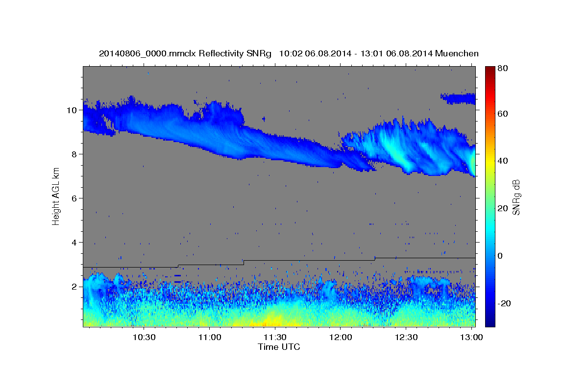This screenshot has width=588, height=392.
Task: Click the '12:00' time tick label
Action: click(x=341, y=337)
